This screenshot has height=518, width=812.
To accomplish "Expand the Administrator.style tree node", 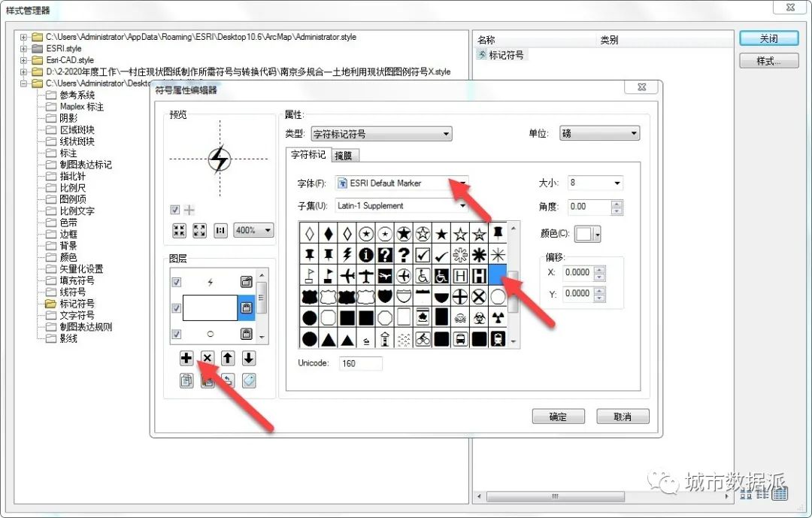I will click(x=24, y=38).
